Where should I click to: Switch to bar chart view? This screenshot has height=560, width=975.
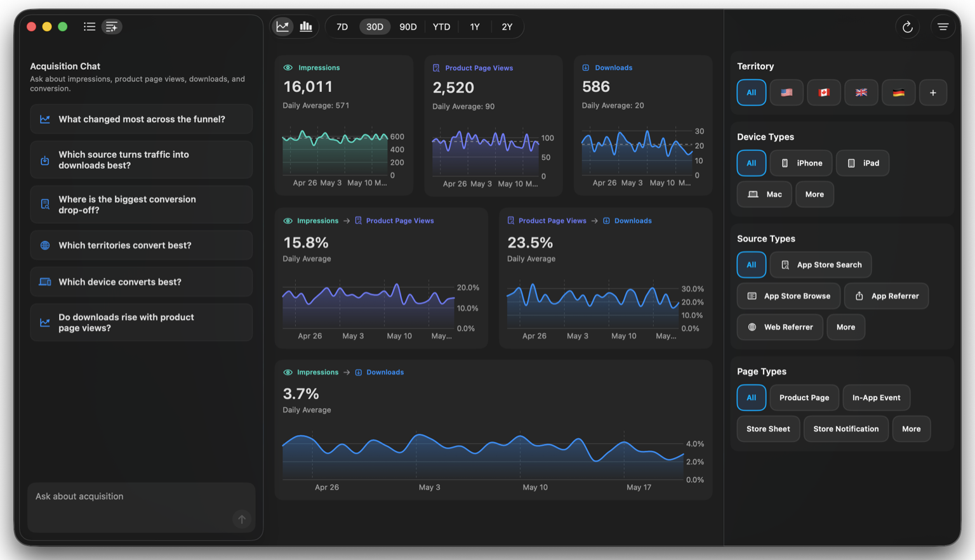[306, 27]
